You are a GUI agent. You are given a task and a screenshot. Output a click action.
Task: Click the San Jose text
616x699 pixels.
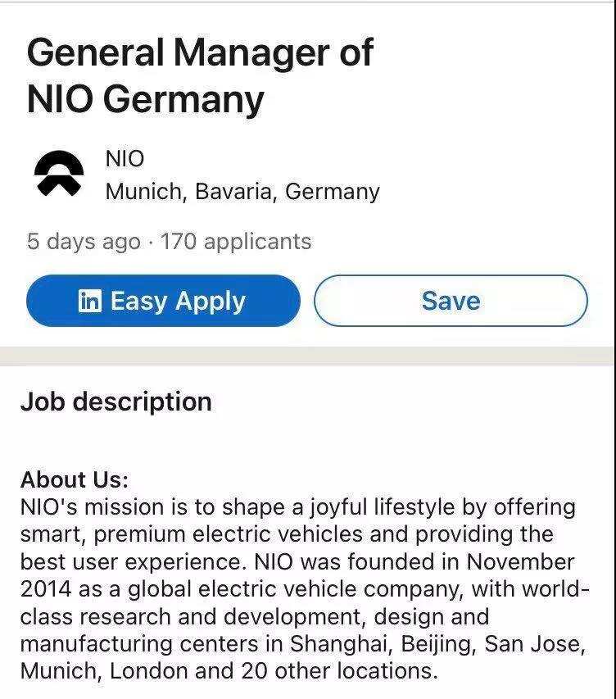(532, 644)
